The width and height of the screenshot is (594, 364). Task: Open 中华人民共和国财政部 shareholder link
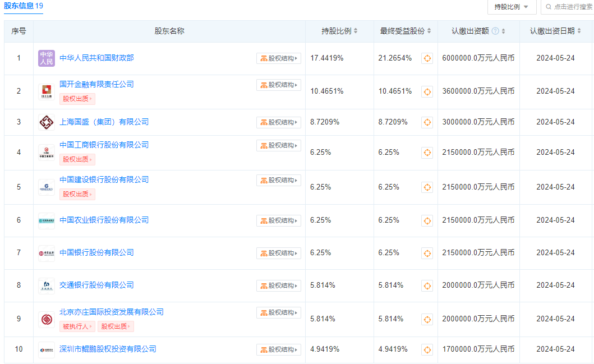tap(96, 58)
